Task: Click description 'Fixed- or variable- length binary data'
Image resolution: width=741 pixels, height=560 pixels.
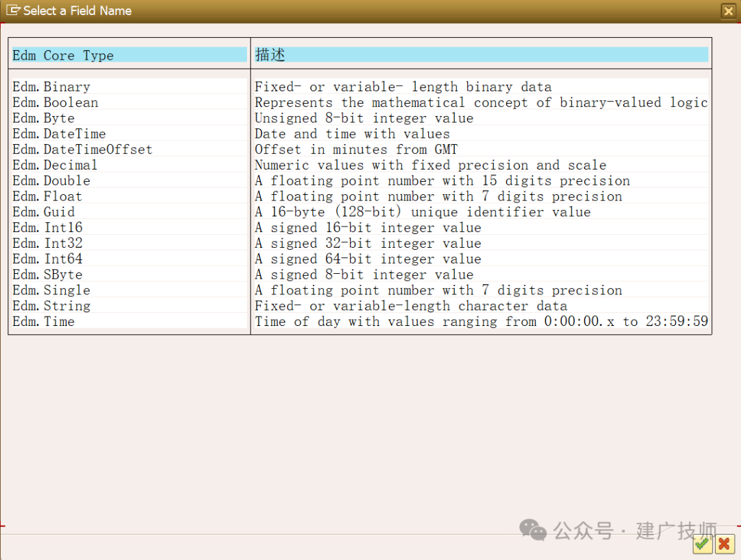Action: tap(403, 87)
